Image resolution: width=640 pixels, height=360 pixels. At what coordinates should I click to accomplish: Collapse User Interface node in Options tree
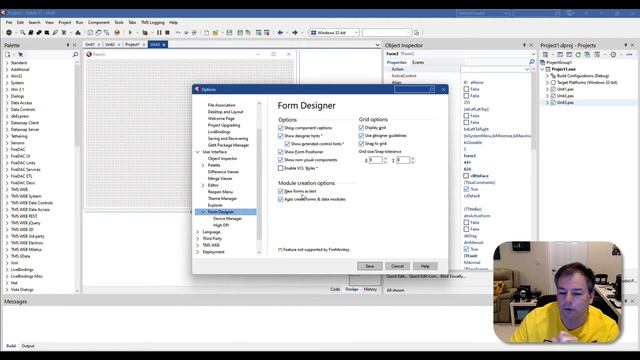coord(198,152)
